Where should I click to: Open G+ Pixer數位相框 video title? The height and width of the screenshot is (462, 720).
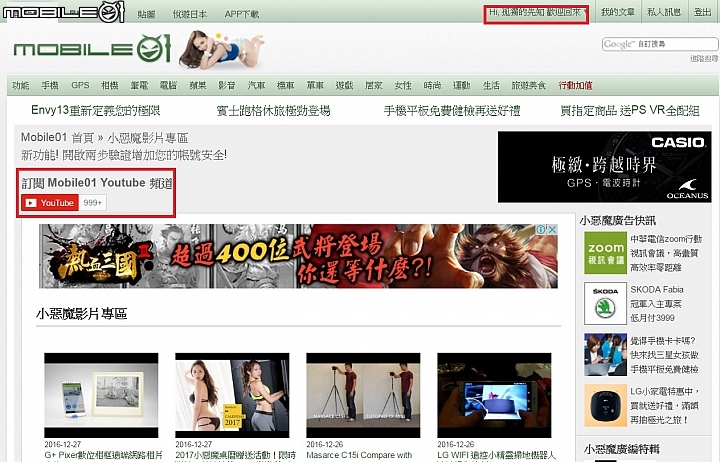coord(103,456)
